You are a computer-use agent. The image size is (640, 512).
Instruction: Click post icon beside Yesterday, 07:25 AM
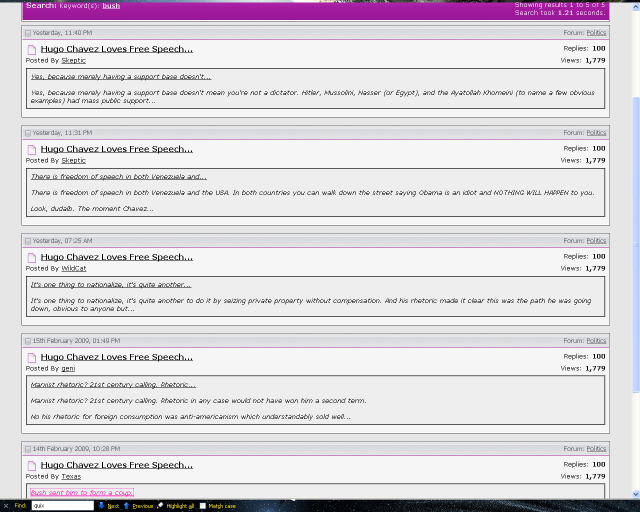(x=28, y=241)
